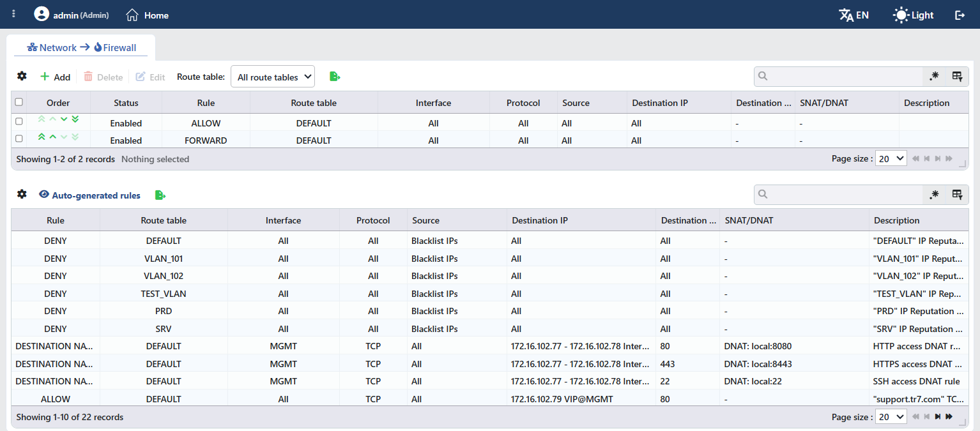Move the ALLOW rule to the bottom
This screenshot has width=980, height=431.
(x=75, y=119)
